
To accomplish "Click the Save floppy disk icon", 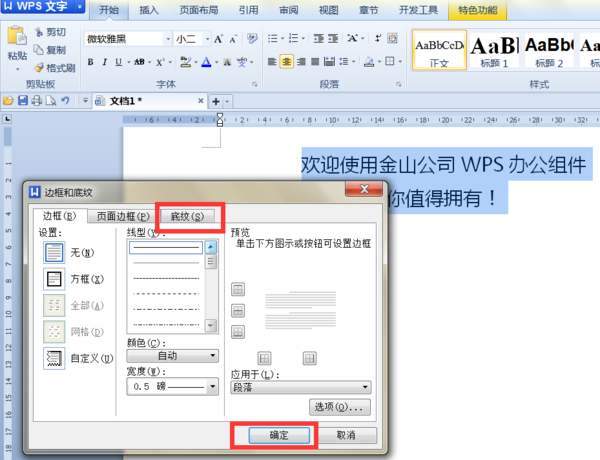I will point(23,101).
